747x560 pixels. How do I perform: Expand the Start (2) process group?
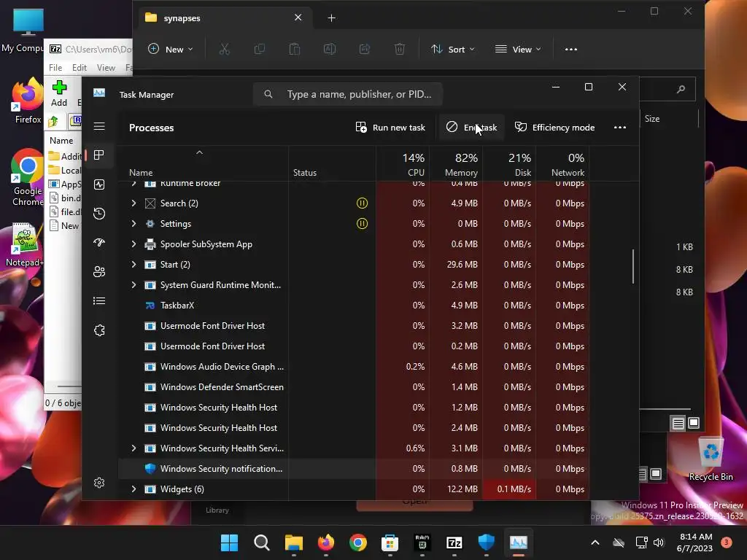click(134, 265)
